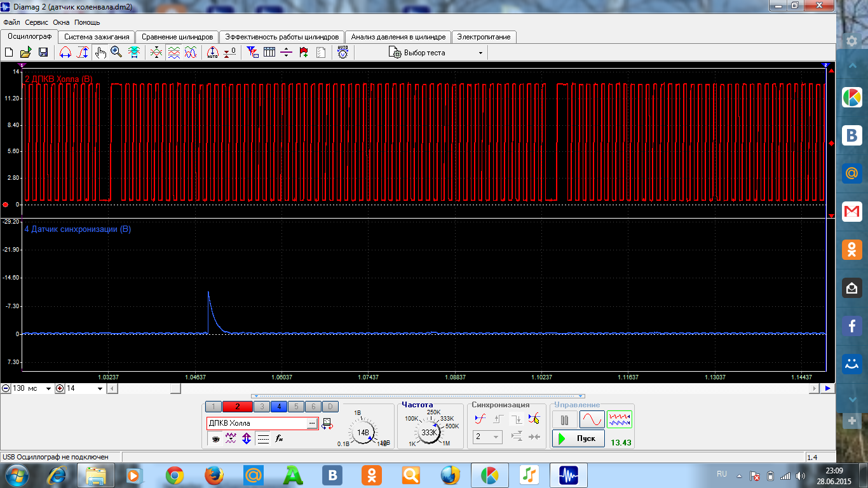The height and width of the screenshot is (488, 868).
Task: Select stacked red-blue waveforms view
Action: tap(173, 53)
